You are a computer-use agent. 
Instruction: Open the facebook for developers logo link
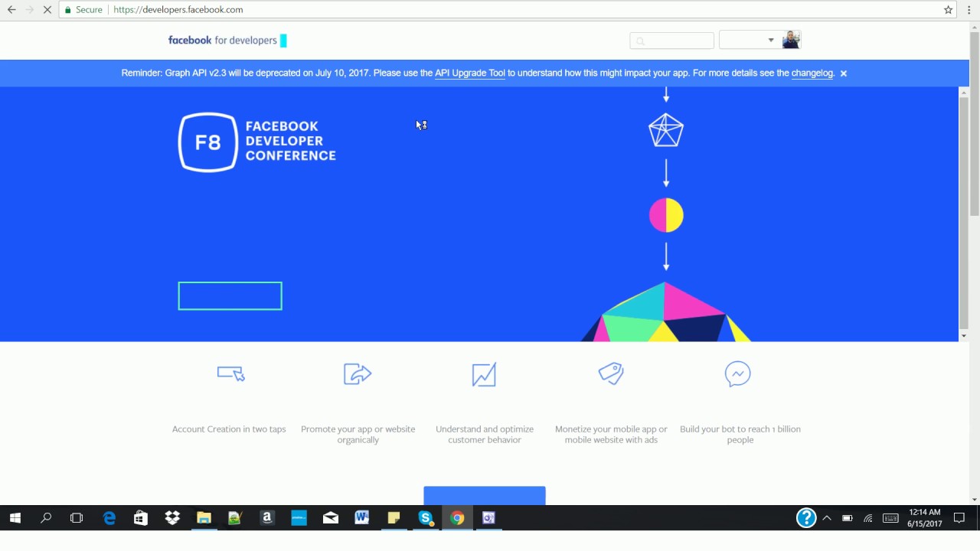click(227, 41)
